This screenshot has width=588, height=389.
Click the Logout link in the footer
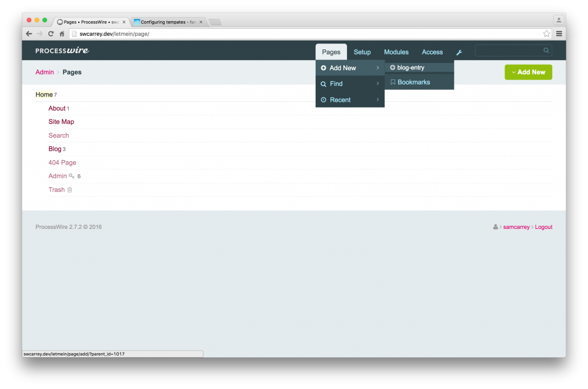point(543,227)
